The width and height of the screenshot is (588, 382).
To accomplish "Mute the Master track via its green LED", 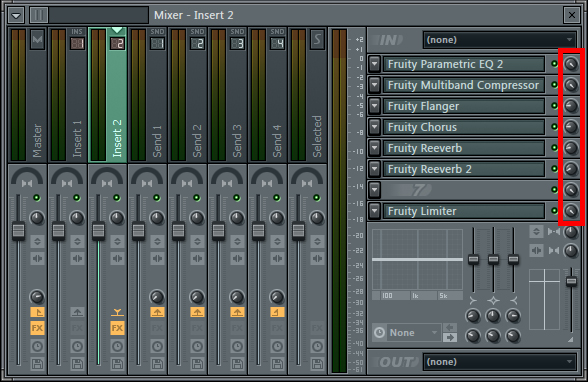I will pos(36,198).
